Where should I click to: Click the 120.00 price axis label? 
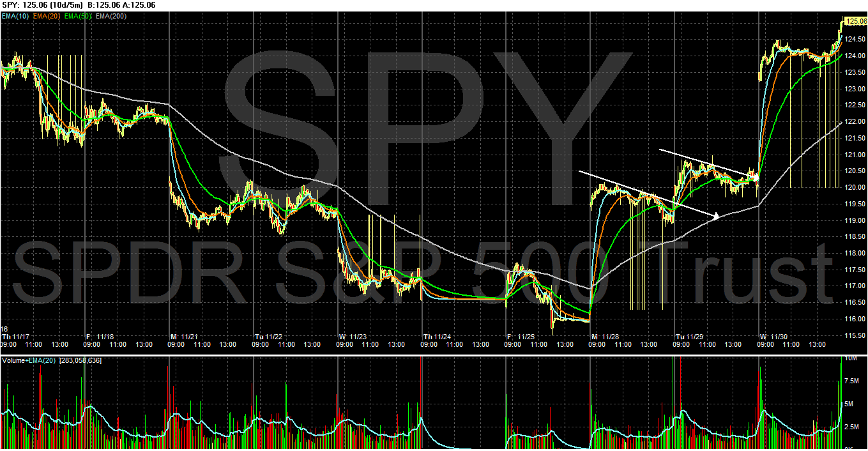[856, 187]
